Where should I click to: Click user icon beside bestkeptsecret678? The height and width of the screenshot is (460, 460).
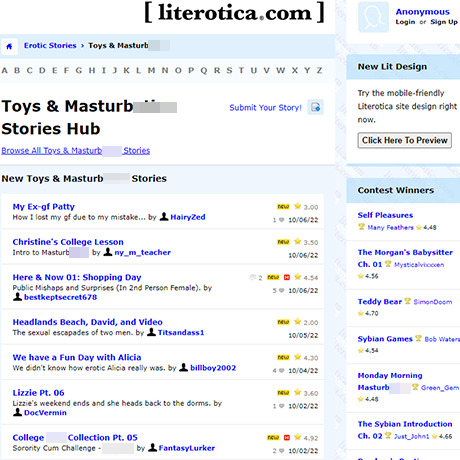pos(17,297)
